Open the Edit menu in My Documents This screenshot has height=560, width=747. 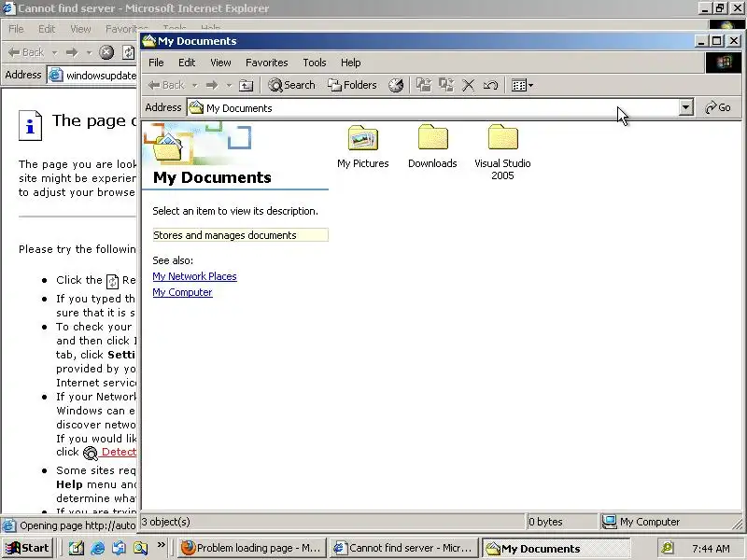click(187, 63)
